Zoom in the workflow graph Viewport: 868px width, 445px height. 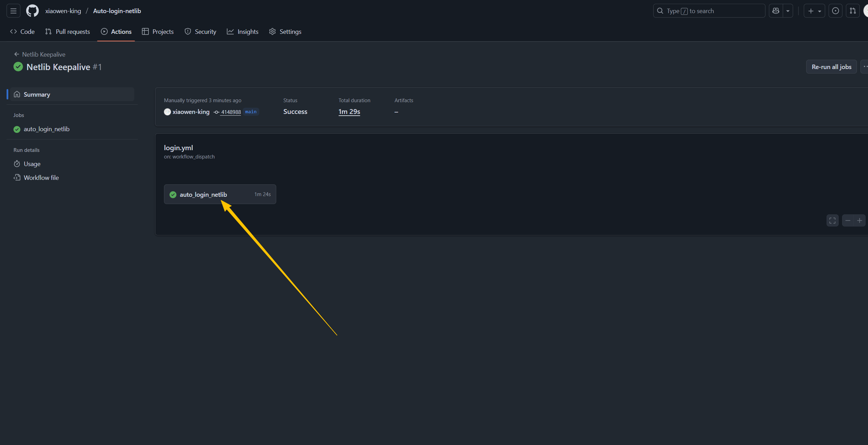tap(860, 221)
